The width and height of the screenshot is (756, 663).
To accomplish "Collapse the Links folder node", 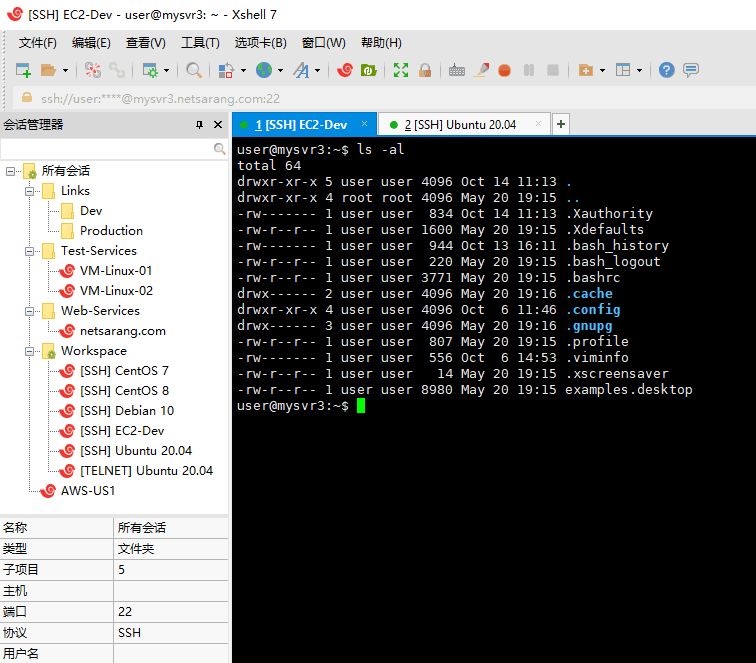I will tap(30, 191).
